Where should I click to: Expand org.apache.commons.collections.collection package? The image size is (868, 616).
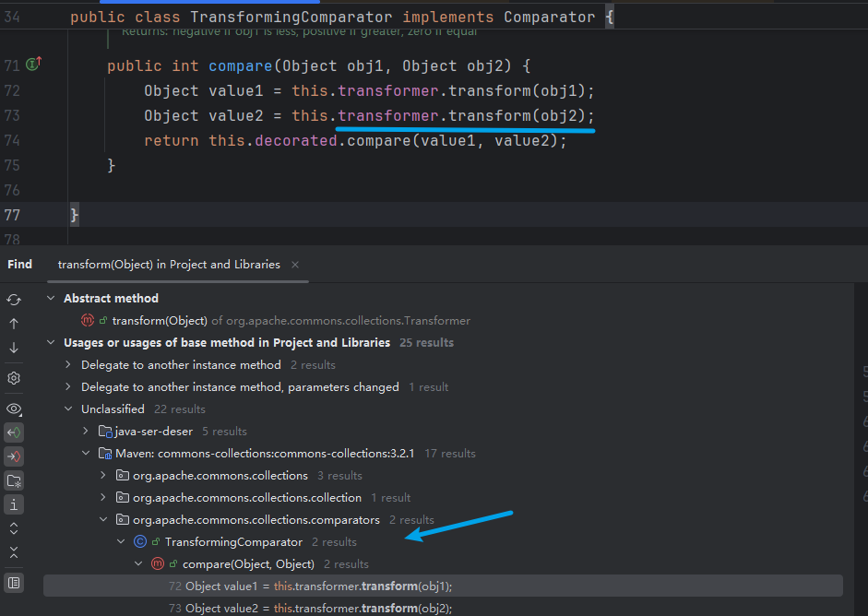(x=103, y=498)
